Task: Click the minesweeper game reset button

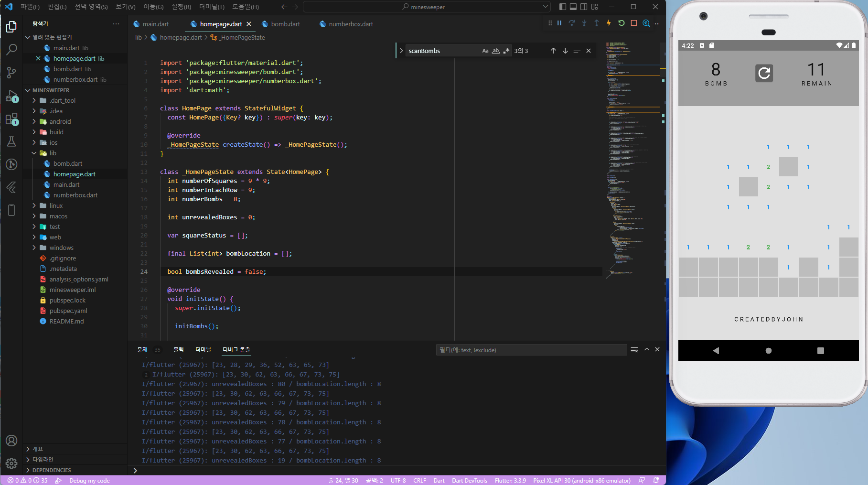Action: [x=764, y=73]
